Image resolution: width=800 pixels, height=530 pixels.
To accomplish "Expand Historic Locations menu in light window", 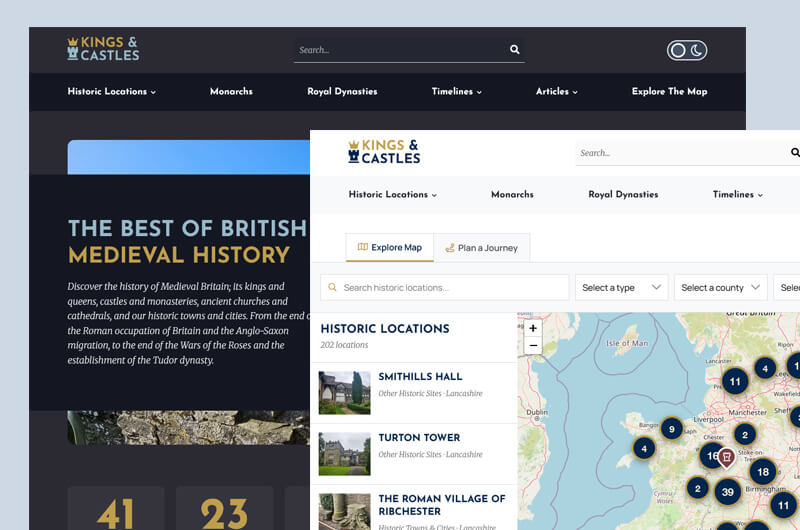I will point(393,194).
